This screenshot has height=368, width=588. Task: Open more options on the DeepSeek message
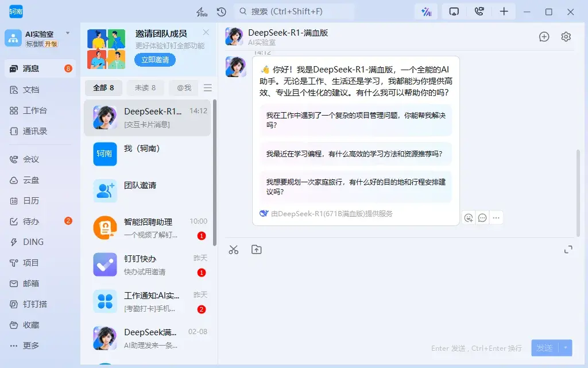tap(496, 218)
